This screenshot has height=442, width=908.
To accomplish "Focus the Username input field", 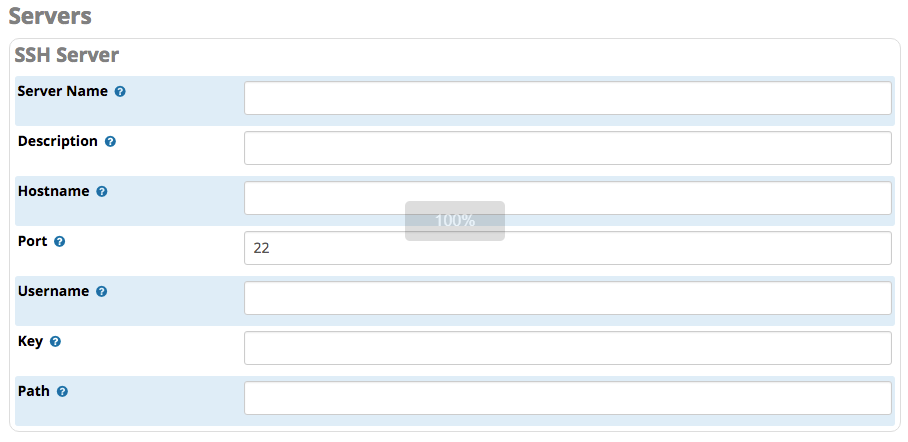I will (x=568, y=298).
